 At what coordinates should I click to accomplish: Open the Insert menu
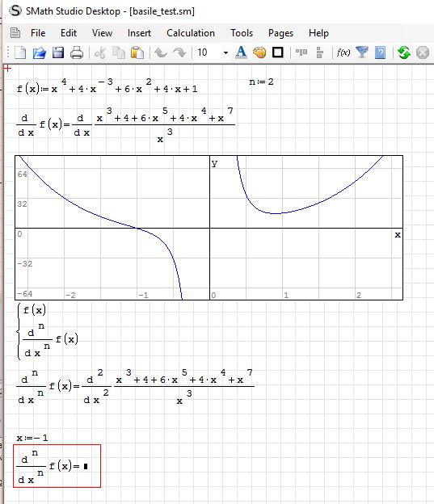[x=139, y=33]
